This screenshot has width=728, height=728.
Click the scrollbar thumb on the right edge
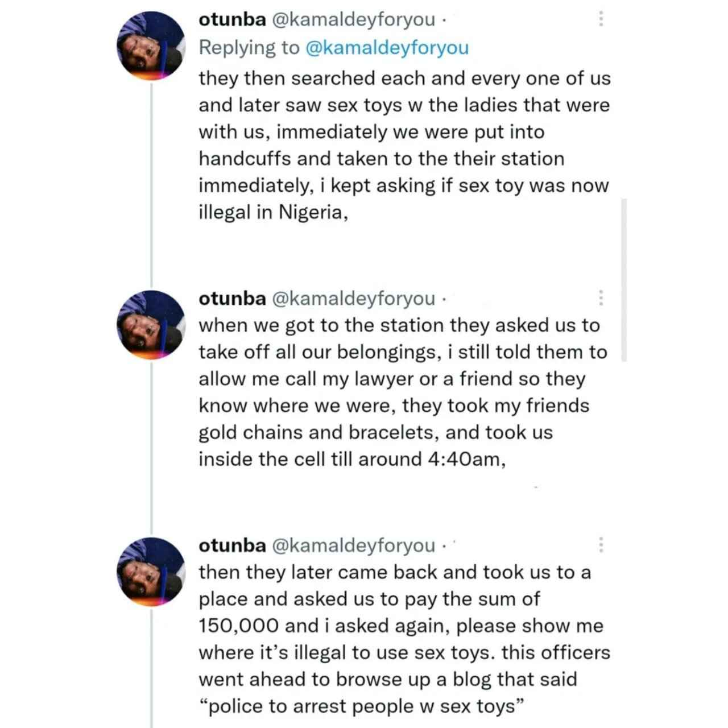(x=624, y=280)
